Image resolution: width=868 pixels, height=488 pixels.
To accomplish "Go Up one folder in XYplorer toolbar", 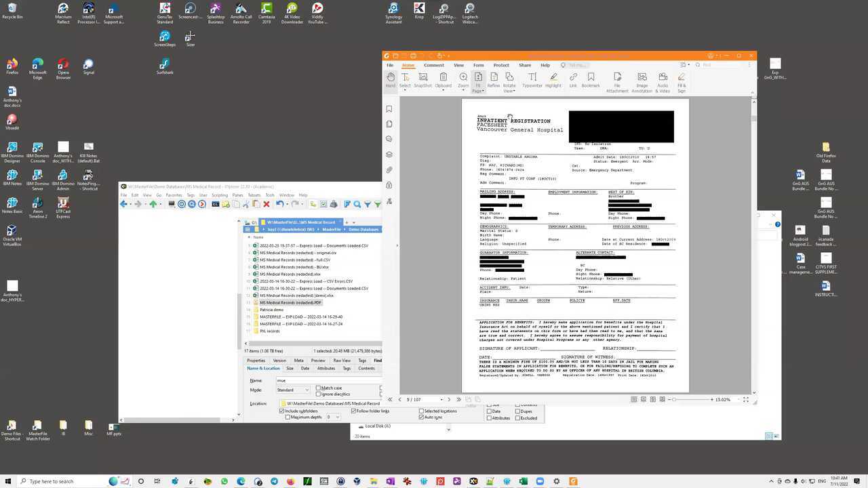I will point(153,204).
